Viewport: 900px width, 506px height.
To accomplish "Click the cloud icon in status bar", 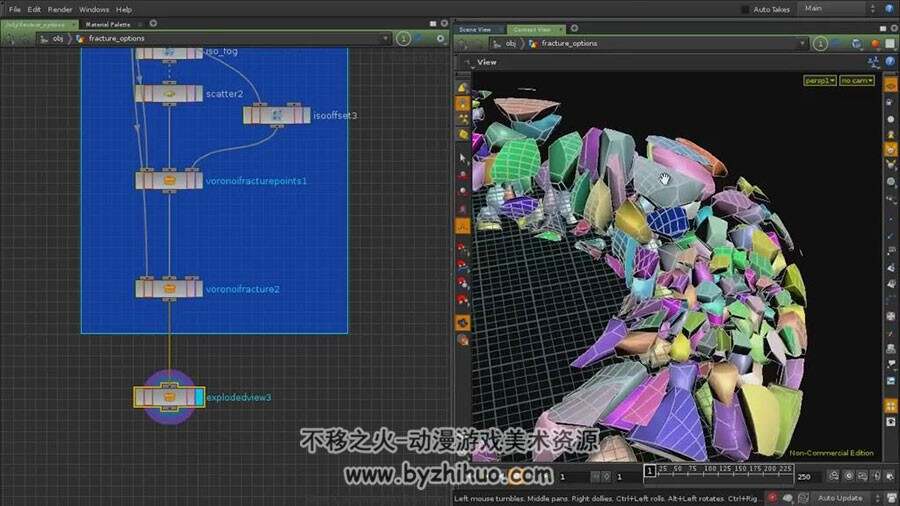I will [x=788, y=498].
